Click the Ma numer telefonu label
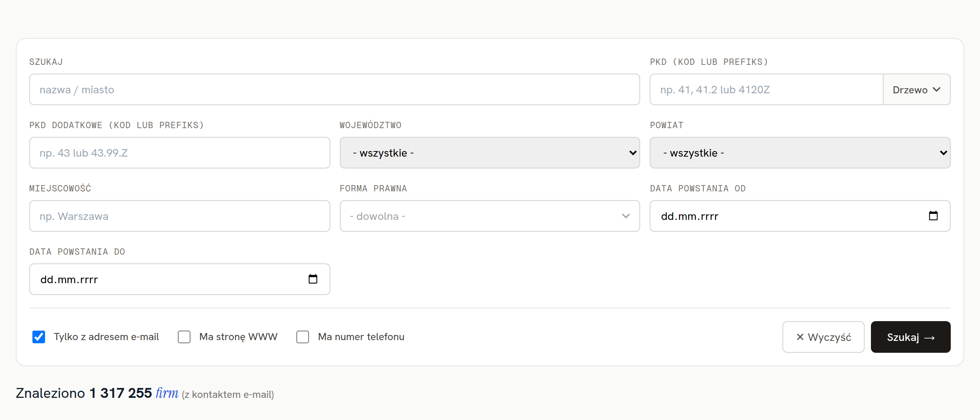This screenshot has height=420, width=980. pos(361,337)
